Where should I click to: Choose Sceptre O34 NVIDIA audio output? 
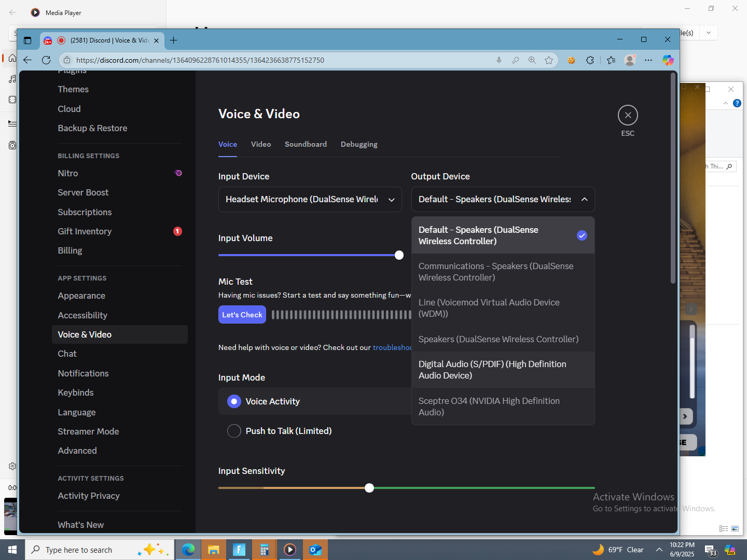[503, 407]
